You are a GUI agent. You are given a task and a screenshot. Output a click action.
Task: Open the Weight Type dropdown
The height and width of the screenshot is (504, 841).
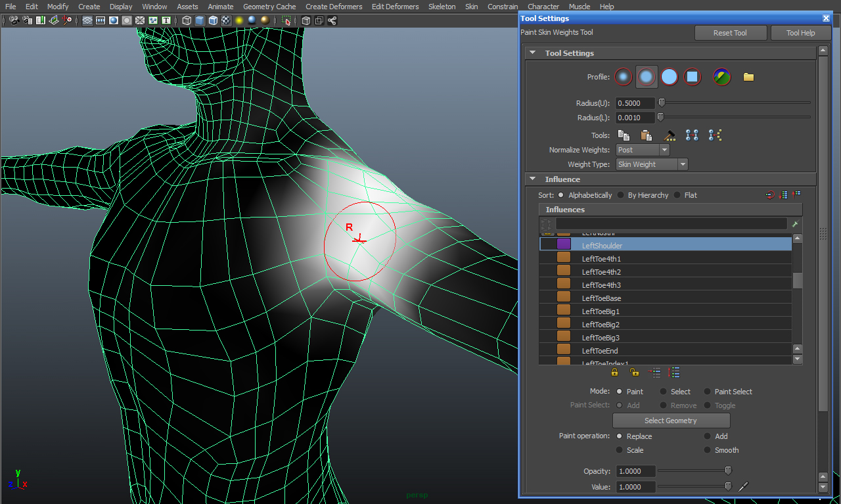[x=652, y=164]
